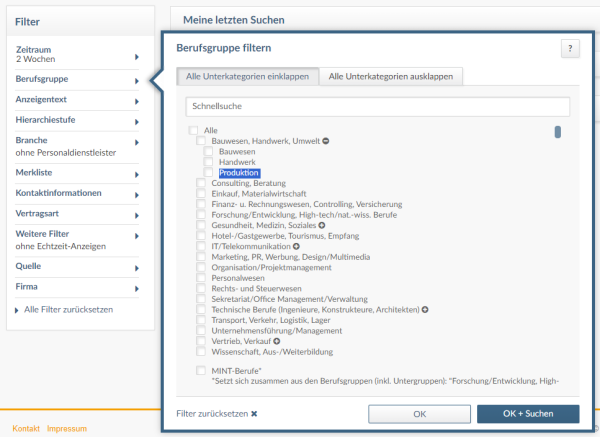Open the Anzeigentext filter arrow
Image resolution: width=600 pixels, height=437 pixels.
137,101
